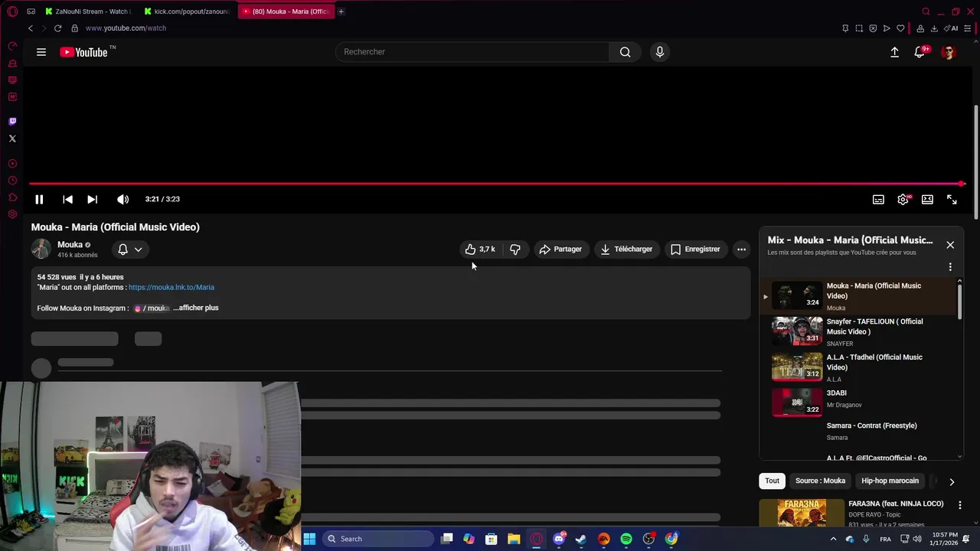The image size is (980, 551).
Task: Open the YouTube create upload icon
Action: [894, 52]
